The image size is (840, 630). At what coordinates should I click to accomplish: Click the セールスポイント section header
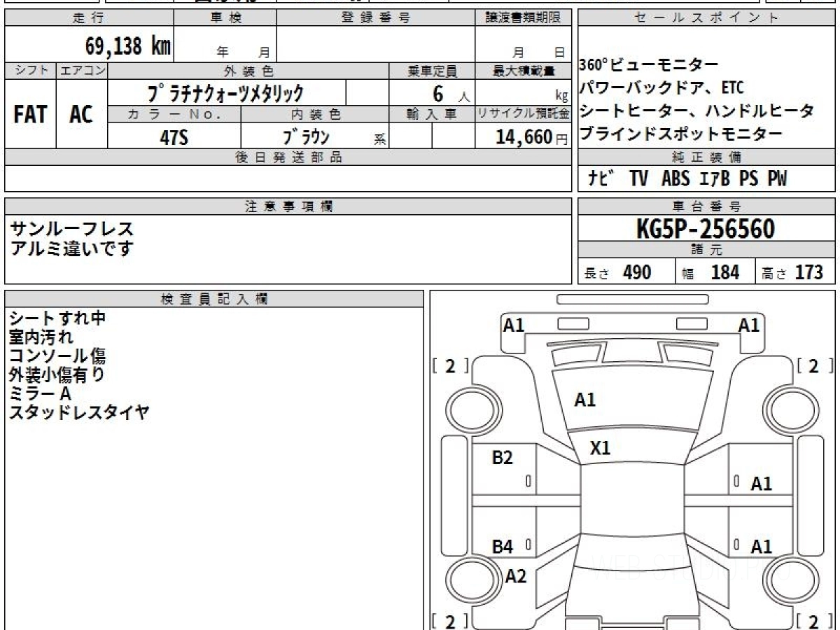(706, 18)
